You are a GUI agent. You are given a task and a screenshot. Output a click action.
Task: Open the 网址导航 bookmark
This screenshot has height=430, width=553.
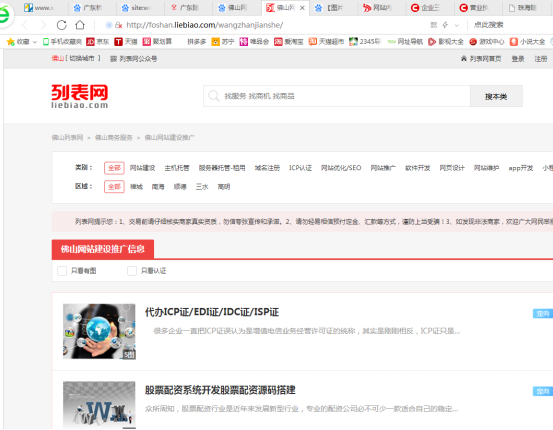[405, 42]
